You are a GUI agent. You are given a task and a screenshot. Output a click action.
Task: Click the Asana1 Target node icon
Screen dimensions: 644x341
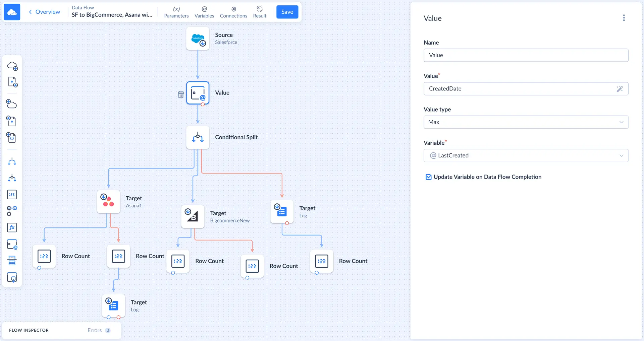point(108,202)
